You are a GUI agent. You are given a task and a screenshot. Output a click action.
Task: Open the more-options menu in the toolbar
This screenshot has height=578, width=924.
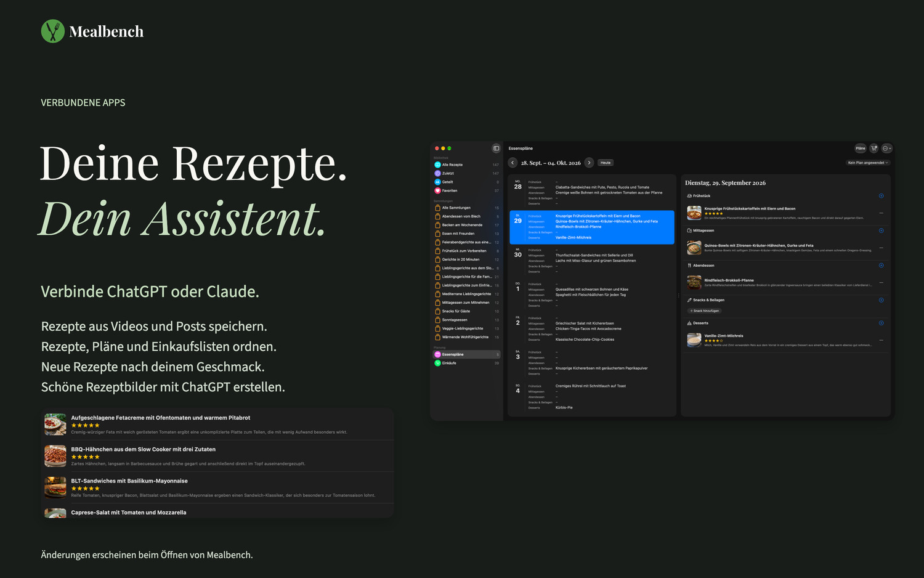[x=886, y=149]
